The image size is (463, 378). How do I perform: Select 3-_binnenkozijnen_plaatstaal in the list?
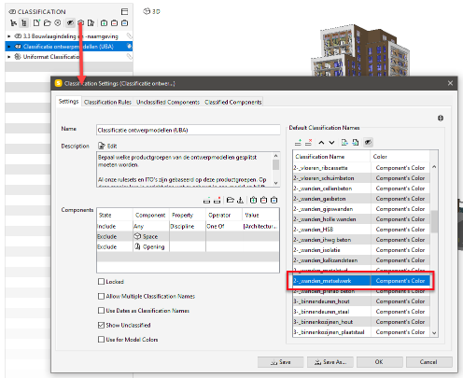point(331,332)
